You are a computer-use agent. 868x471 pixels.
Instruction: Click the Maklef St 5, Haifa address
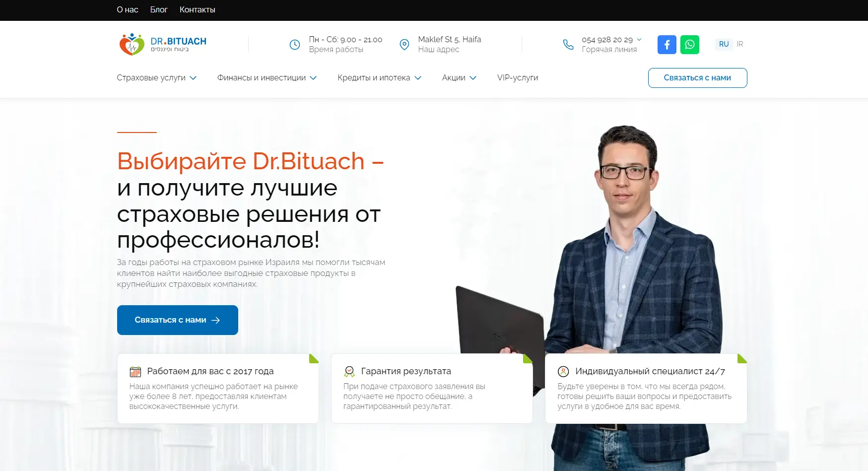[x=450, y=40]
